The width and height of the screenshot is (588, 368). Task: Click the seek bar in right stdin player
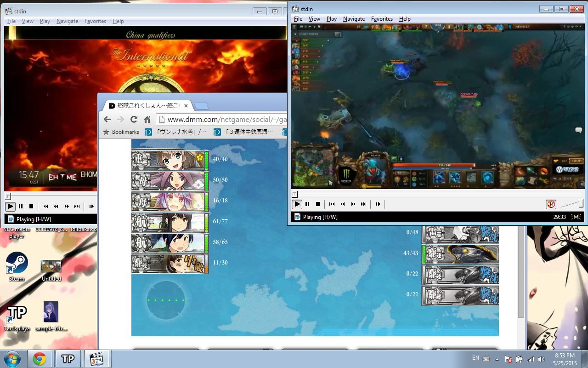tap(437, 194)
